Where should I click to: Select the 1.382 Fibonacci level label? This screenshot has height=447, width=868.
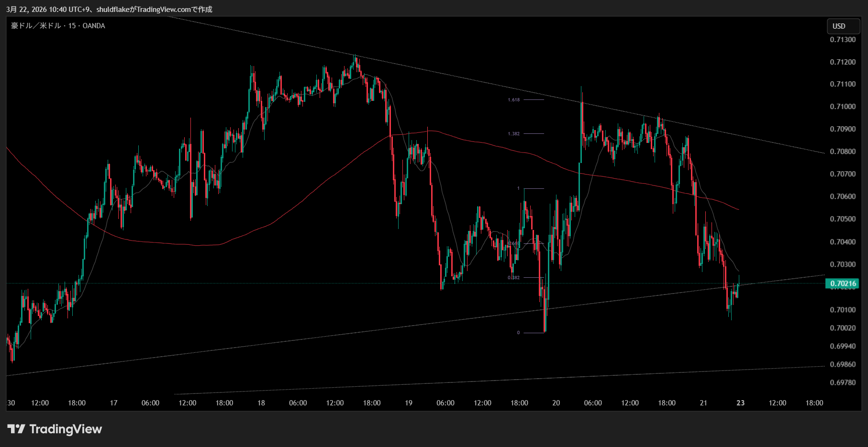tap(513, 134)
